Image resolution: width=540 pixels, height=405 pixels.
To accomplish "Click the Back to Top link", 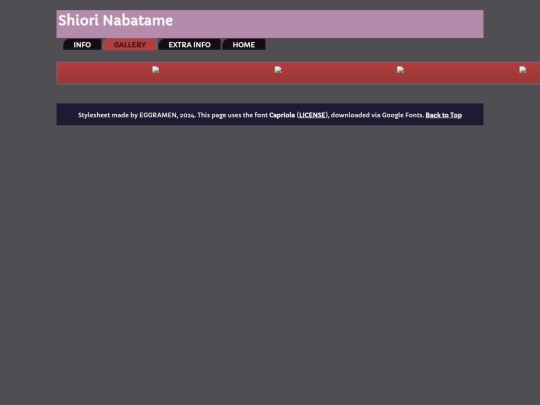I will coord(444,115).
